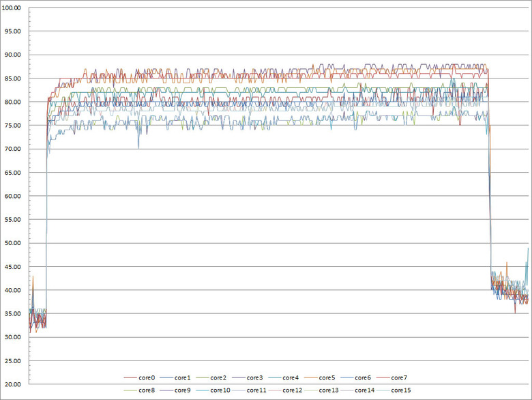Click the 50.00 y-axis value
Screen dimensions: 532x400
pos(13,243)
